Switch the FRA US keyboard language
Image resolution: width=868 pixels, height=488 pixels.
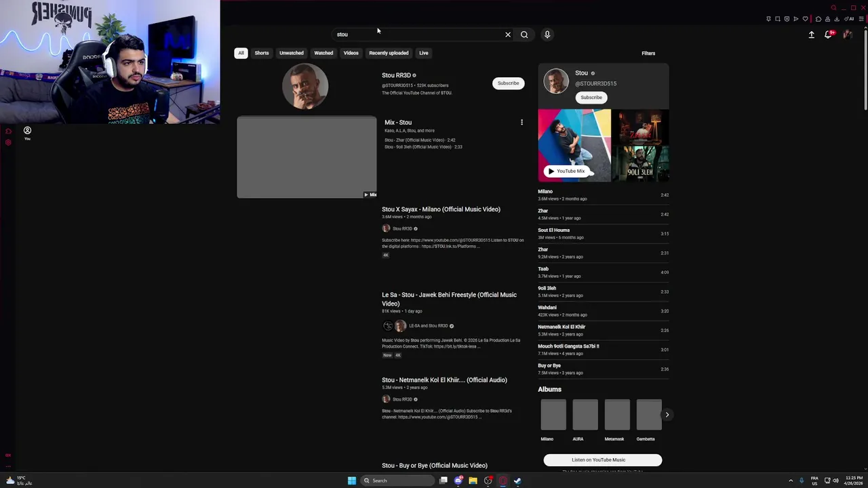pos(814,481)
